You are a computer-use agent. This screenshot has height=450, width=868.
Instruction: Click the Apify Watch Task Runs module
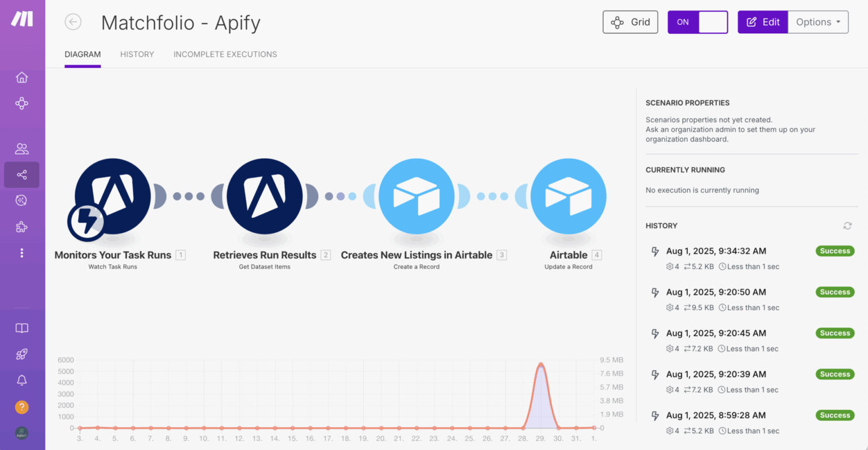(113, 197)
